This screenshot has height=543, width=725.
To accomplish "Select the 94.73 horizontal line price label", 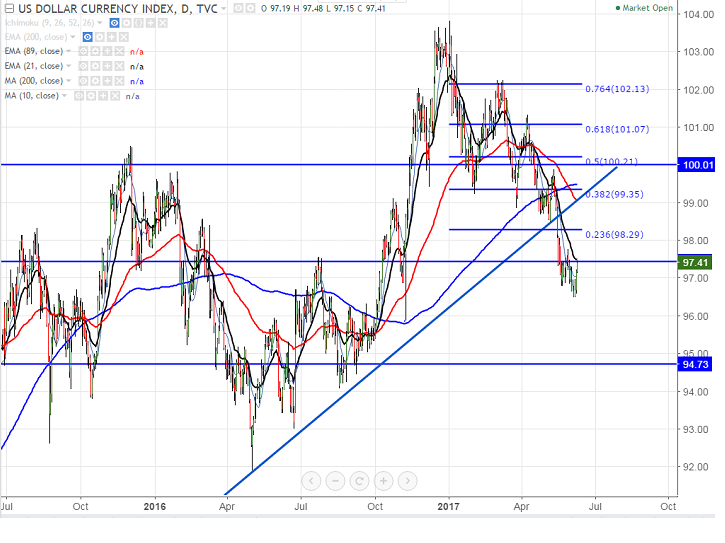I will coord(694,364).
